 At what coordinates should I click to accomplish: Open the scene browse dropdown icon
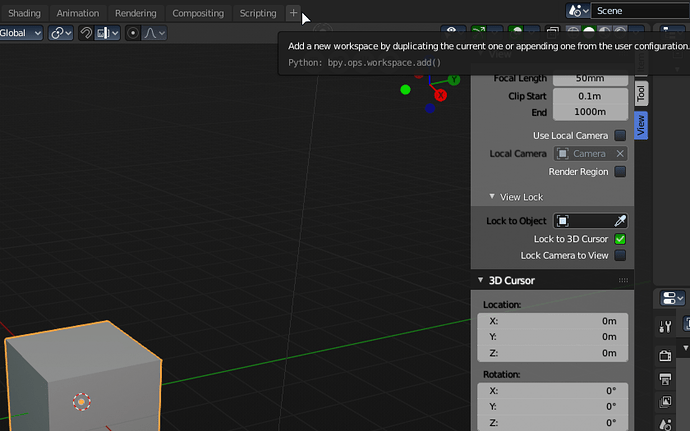click(x=578, y=11)
